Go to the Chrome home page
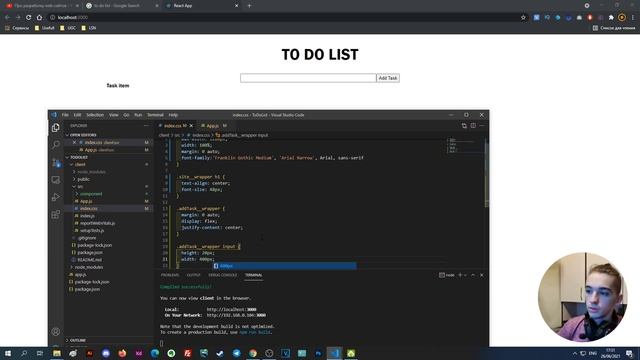This screenshot has width=640, height=360. [39, 18]
